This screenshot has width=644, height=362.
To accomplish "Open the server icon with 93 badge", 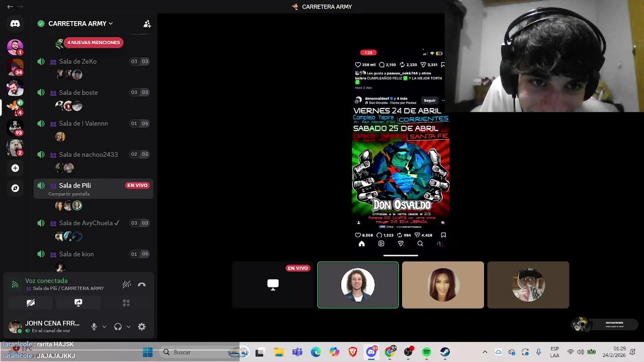I will pos(15,127).
